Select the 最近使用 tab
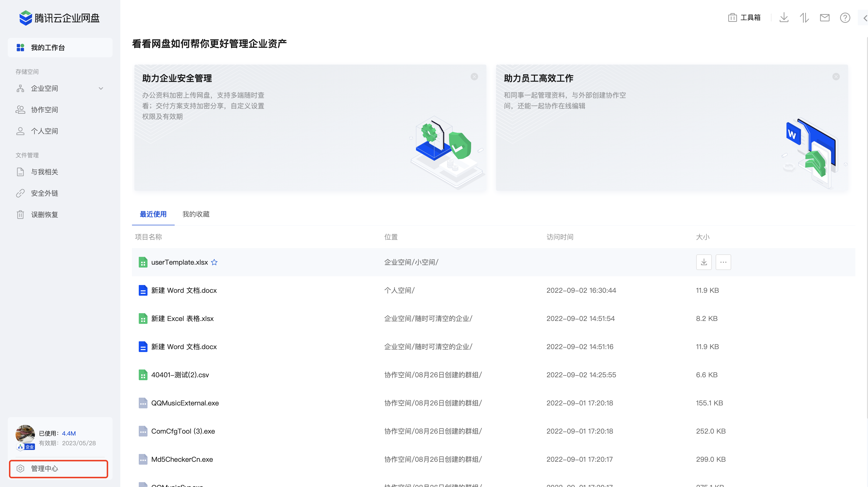The width and height of the screenshot is (868, 487). pos(153,214)
